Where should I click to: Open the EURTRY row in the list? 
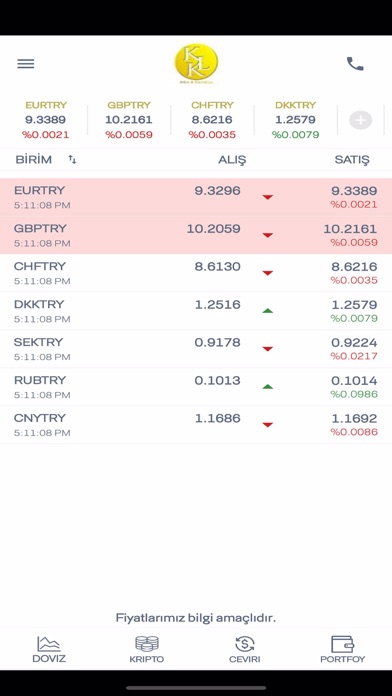196,197
